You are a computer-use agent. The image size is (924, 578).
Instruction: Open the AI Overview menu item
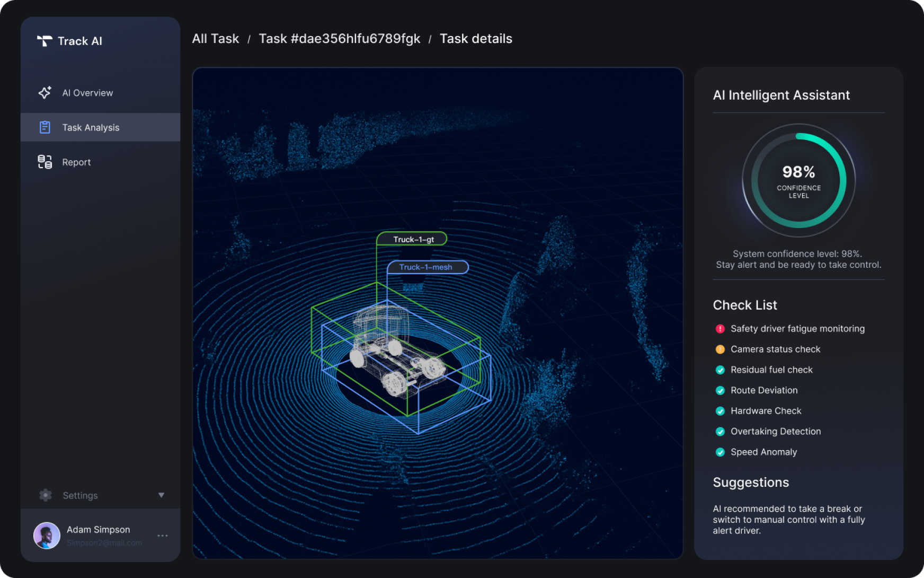pos(100,93)
